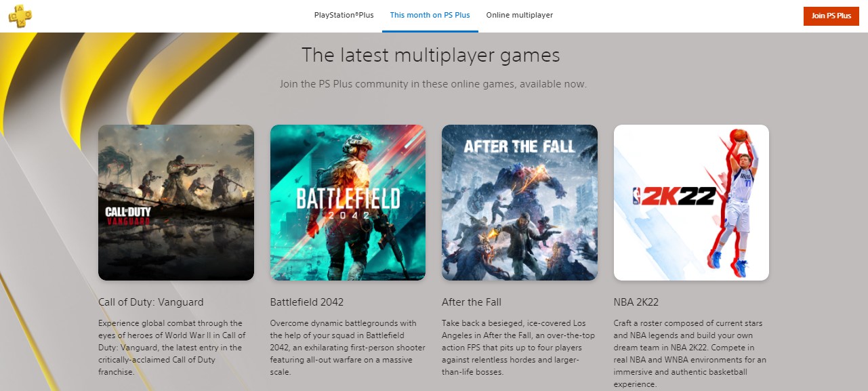The height and width of the screenshot is (391, 868).
Task: Switch to Online multiplayer tab
Action: click(519, 15)
